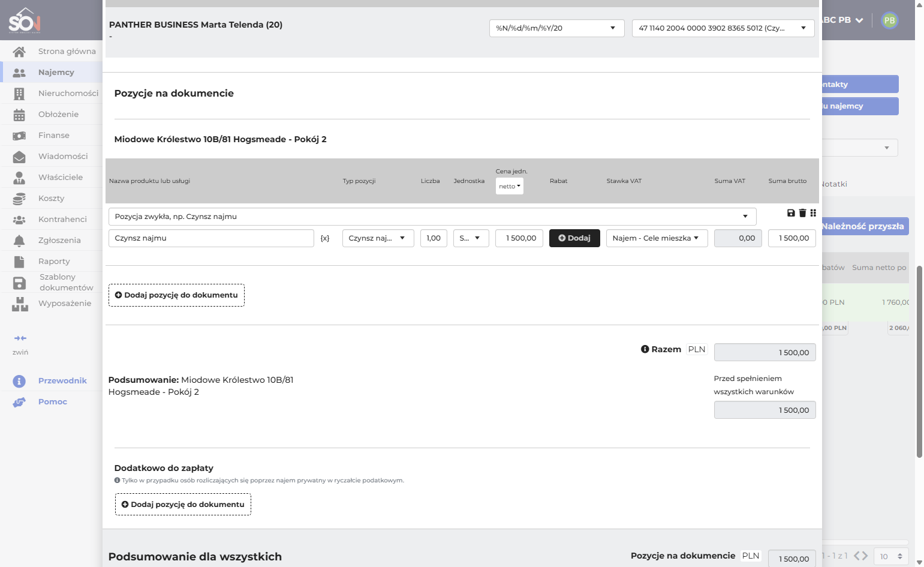Open the Jednostka unit dropdown
The width and height of the screenshot is (924, 567).
tap(471, 238)
